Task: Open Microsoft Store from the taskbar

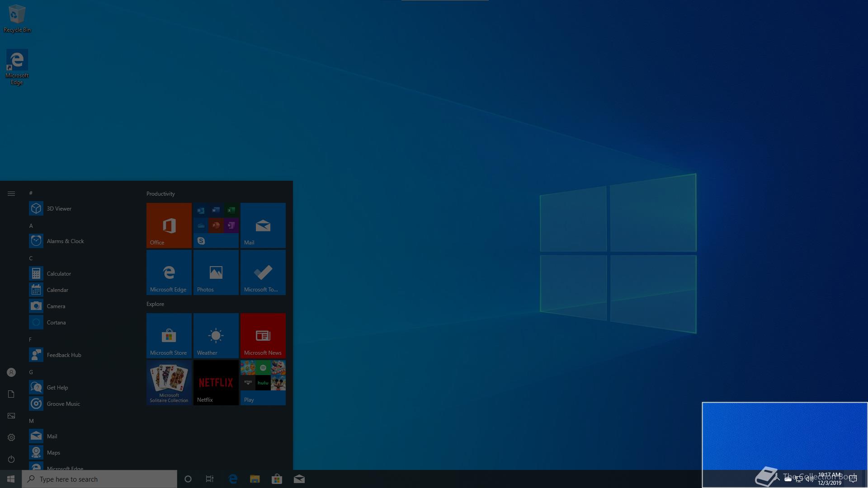Action: (x=277, y=479)
